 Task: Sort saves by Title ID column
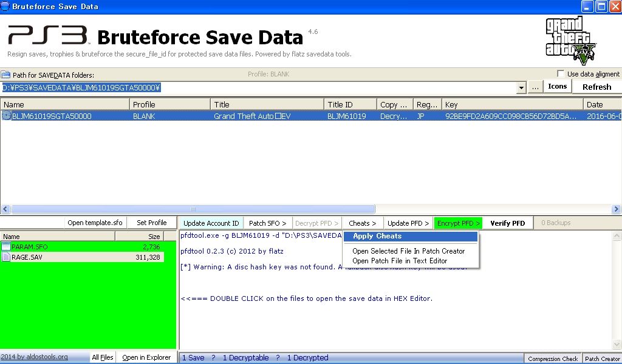pos(350,104)
